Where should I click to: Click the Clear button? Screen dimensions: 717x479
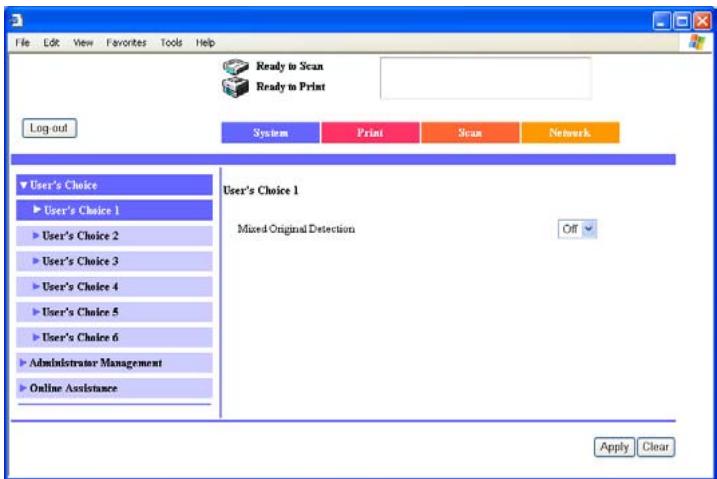point(656,447)
